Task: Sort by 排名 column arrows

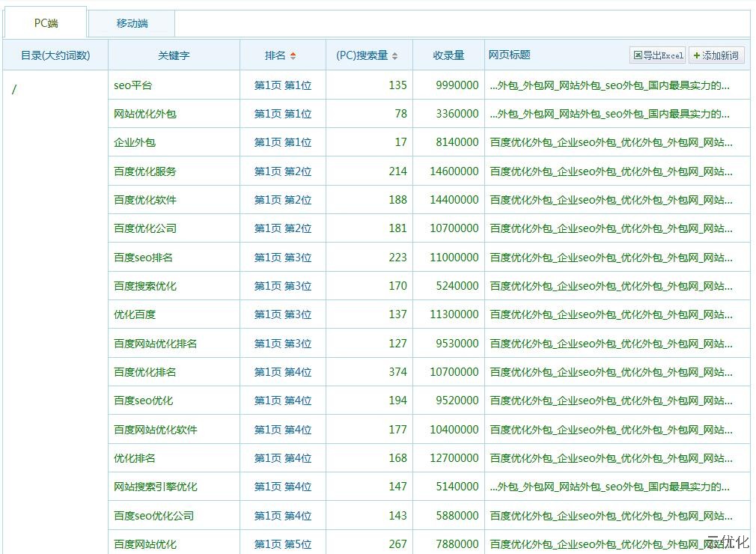Action: click(x=293, y=56)
